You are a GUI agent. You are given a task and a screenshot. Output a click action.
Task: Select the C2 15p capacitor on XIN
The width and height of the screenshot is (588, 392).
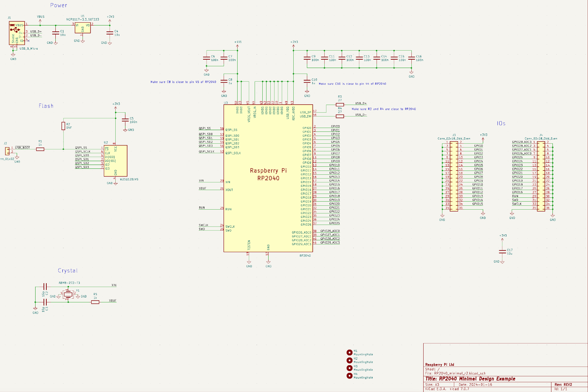pyautogui.click(x=45, y=287)
